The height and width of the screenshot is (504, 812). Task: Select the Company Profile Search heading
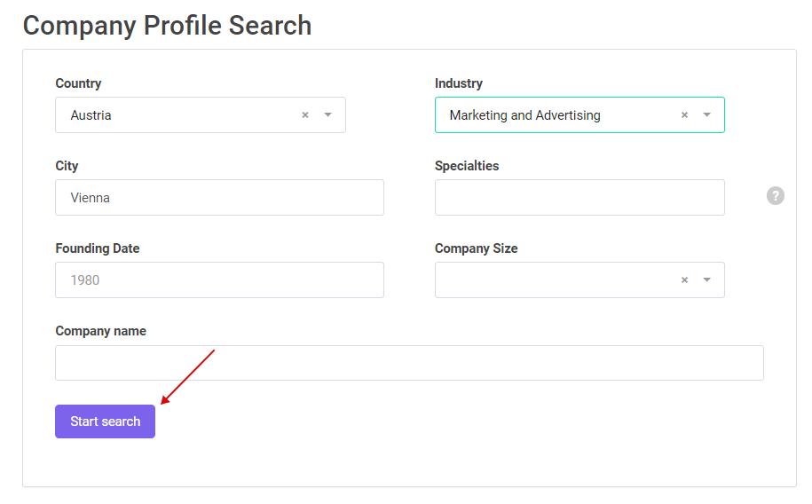click(x=167, y=26)
